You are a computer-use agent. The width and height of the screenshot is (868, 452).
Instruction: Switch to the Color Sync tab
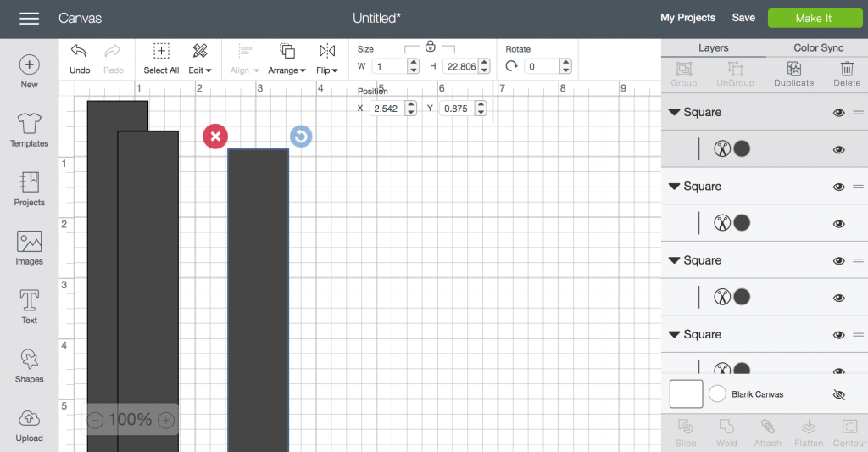tap(818, 48)
